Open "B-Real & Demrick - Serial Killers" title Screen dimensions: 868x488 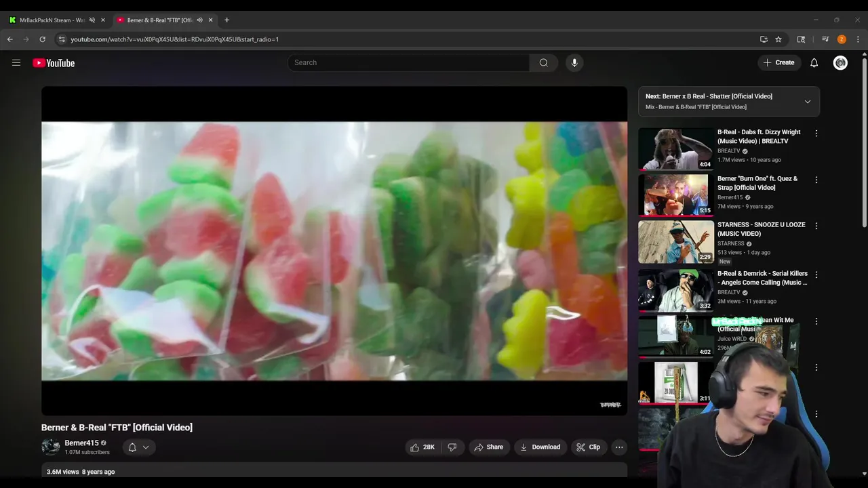point(762,278)
